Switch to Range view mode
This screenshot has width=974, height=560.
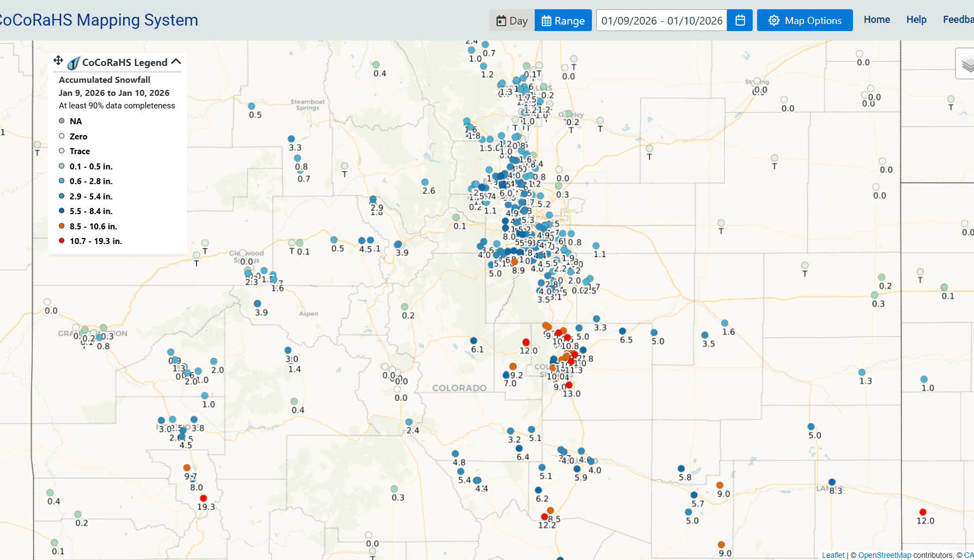563,21
